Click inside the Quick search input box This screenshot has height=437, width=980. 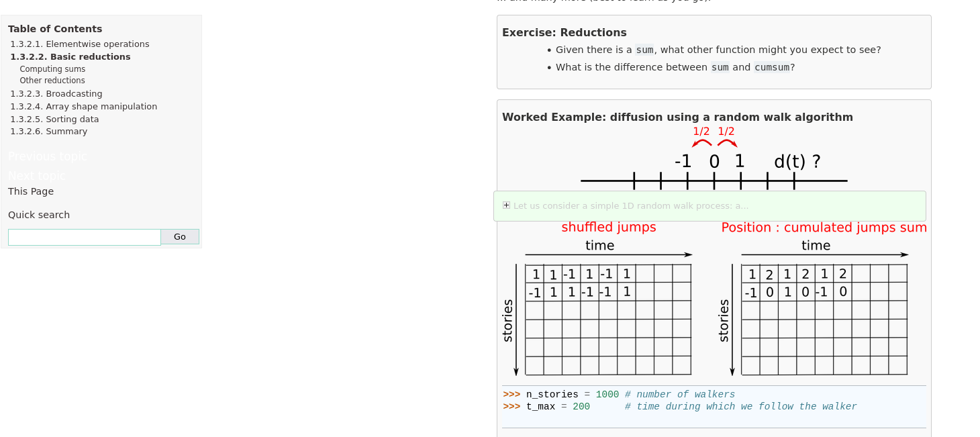84,236
